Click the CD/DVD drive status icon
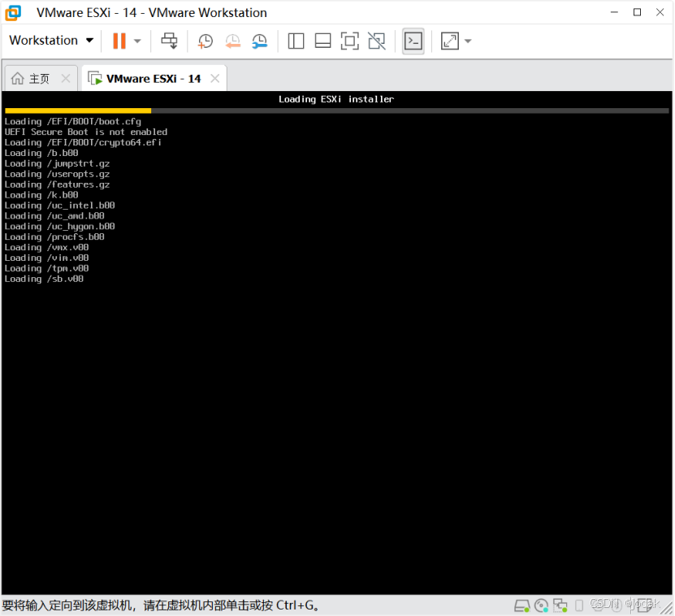 pyautogui.click(x=541, y=605)
